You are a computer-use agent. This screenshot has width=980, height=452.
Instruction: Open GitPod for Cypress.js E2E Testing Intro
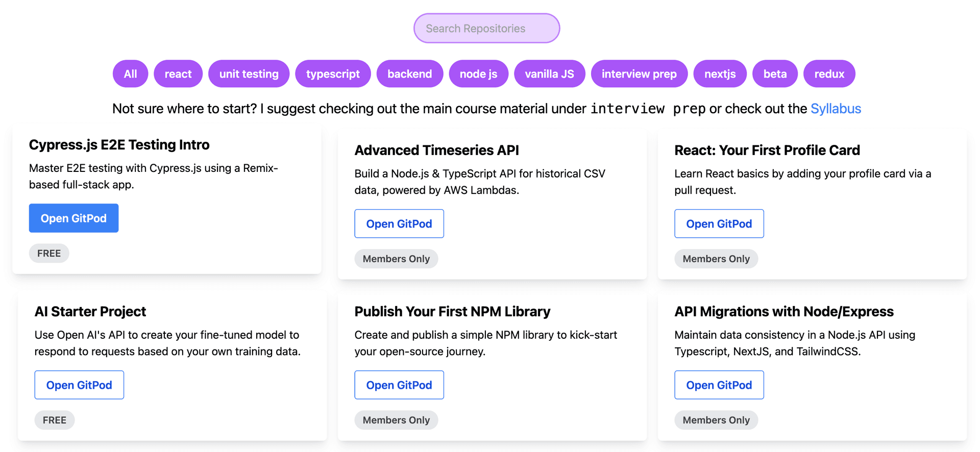[x=73, y=218]
